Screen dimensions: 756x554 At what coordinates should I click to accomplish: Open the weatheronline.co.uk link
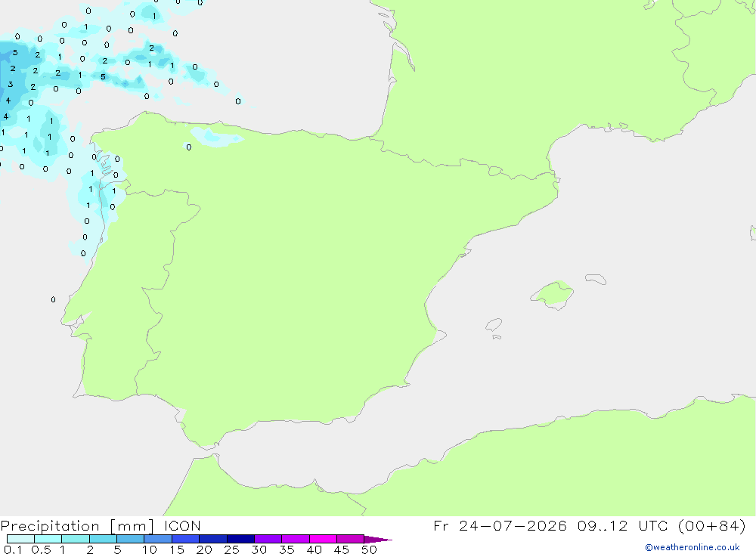coord(692,547)
